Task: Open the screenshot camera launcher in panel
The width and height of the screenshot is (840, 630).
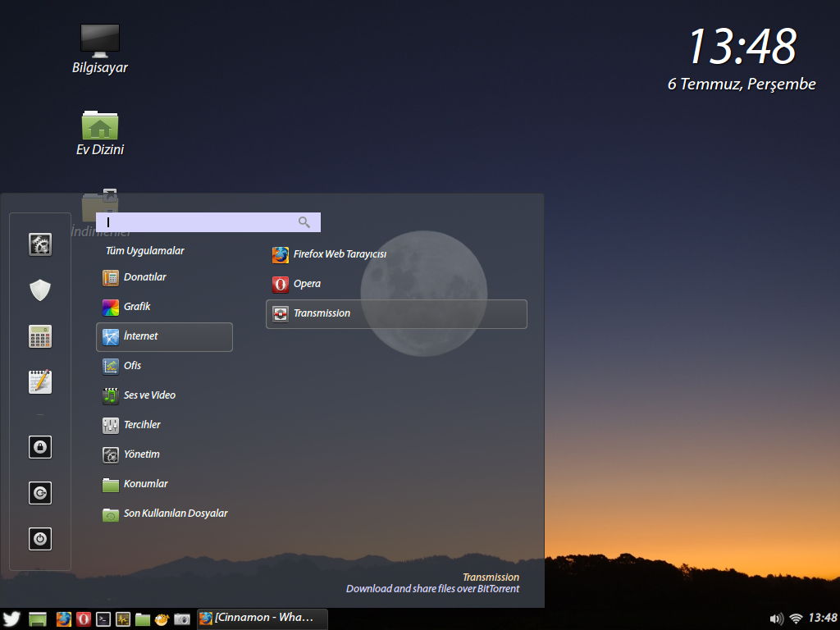Action: click(182, 619)
